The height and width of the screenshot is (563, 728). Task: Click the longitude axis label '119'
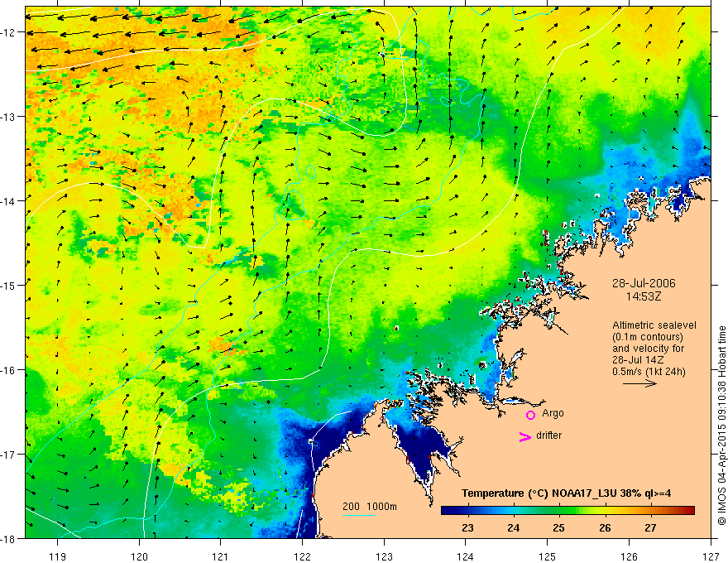pos(58,556)
